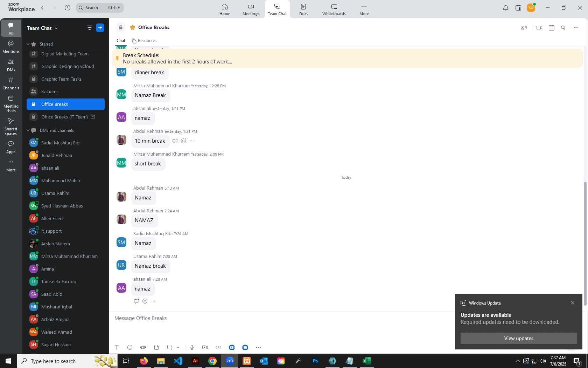Screen dimensions: 588x368
Task: Open more actions for '10 min break' message
Action: 192,141
